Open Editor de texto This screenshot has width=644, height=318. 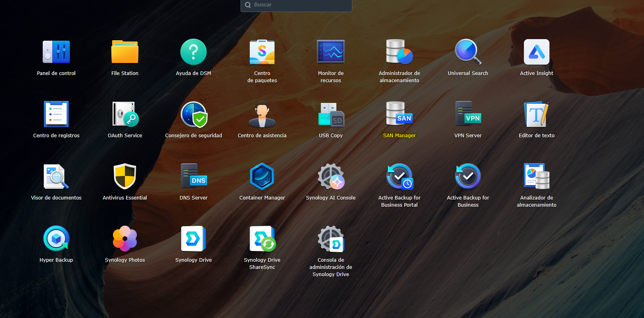[x=537, y=114]
